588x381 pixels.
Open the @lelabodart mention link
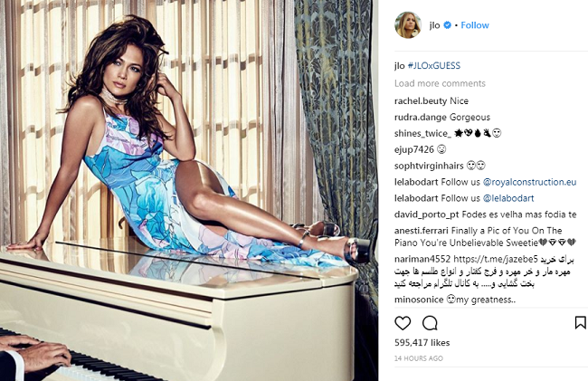pyautogui.click(x=508, y=198)
